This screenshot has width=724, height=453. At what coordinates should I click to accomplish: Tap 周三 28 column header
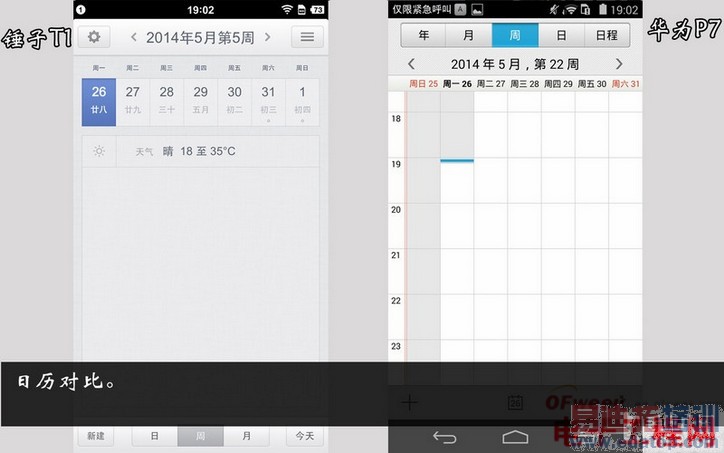coord(525,84)
